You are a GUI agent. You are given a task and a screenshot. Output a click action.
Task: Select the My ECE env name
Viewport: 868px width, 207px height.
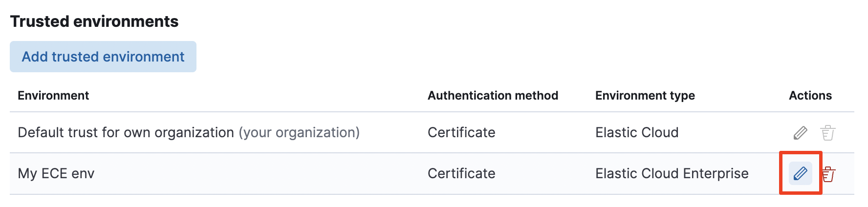coord(56,174)
